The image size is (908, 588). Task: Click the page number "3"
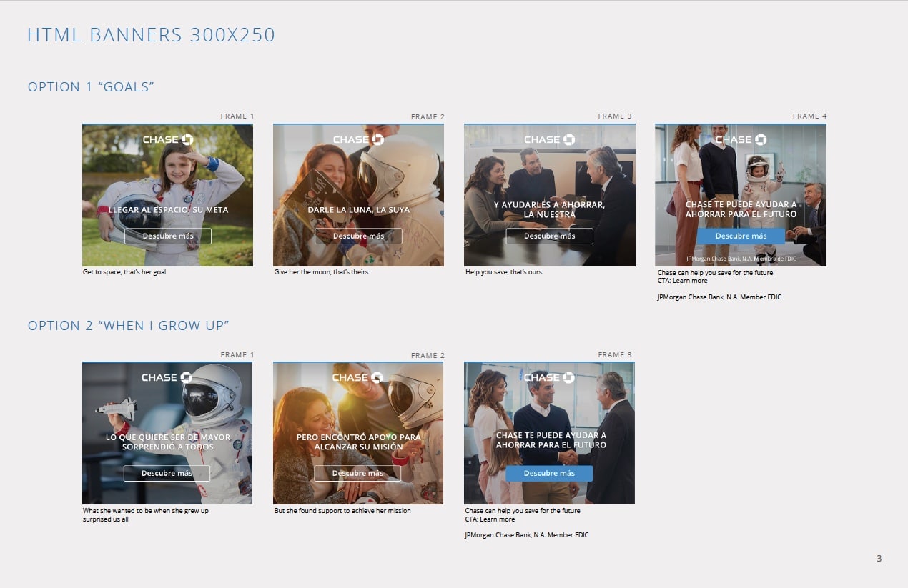(879, 559)
